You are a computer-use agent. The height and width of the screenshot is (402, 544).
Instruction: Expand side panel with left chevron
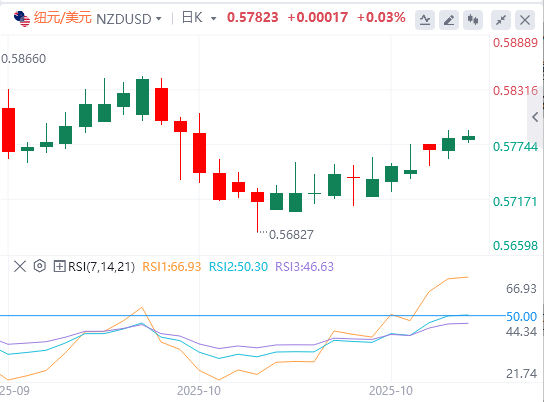tap(535, 117)
